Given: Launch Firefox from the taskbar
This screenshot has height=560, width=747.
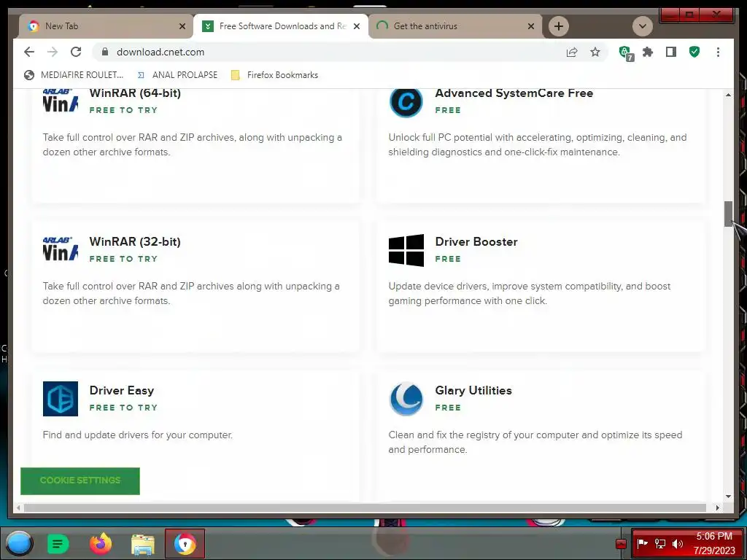Looking at the screenshot, I should pos(101,543).
